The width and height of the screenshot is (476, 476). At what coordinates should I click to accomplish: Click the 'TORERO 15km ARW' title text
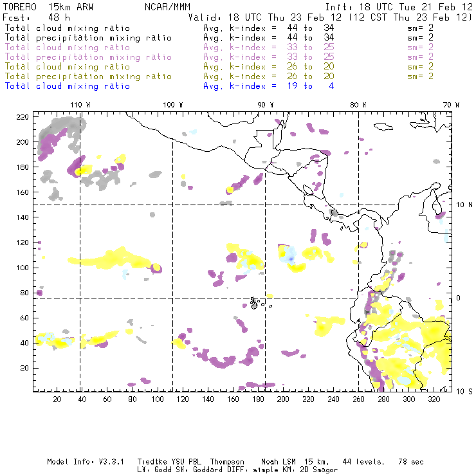point(48,7)
